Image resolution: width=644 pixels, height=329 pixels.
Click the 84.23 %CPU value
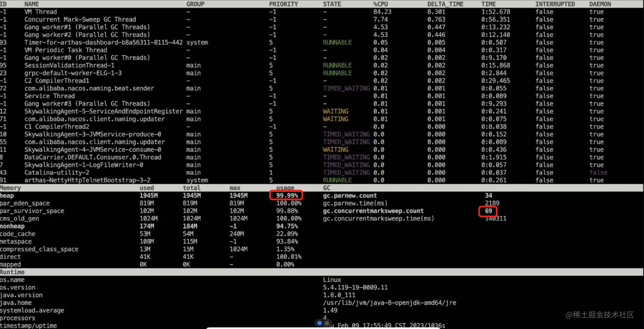(382, 12)
